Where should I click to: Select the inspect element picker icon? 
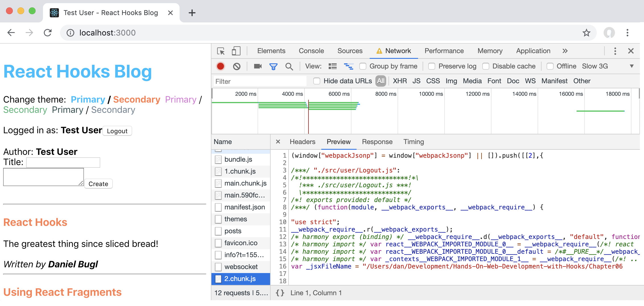221,51
